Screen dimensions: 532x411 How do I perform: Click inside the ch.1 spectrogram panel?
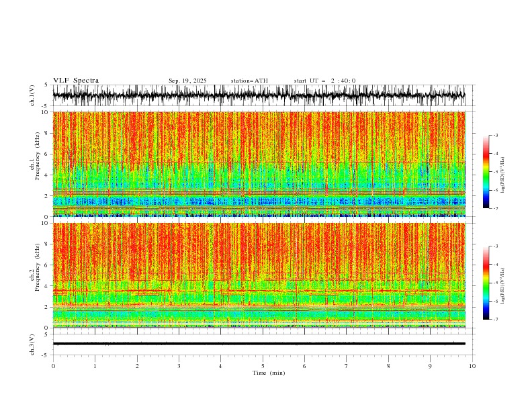click(x=259, y=164)
